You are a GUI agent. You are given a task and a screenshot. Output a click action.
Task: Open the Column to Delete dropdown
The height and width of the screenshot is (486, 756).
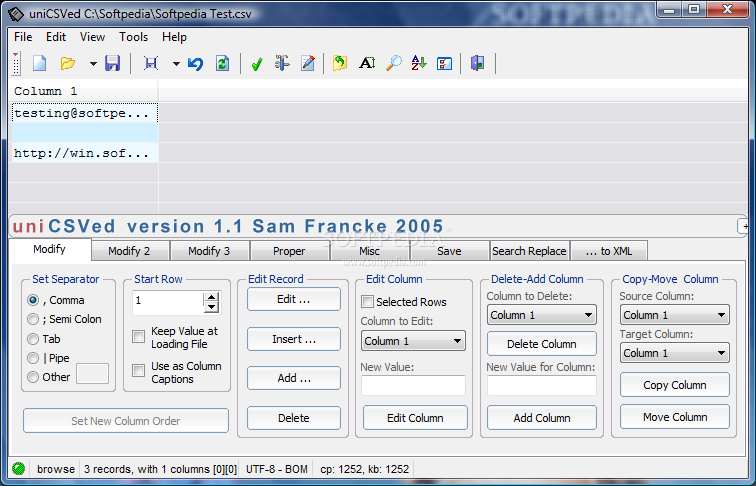[541, 315]
